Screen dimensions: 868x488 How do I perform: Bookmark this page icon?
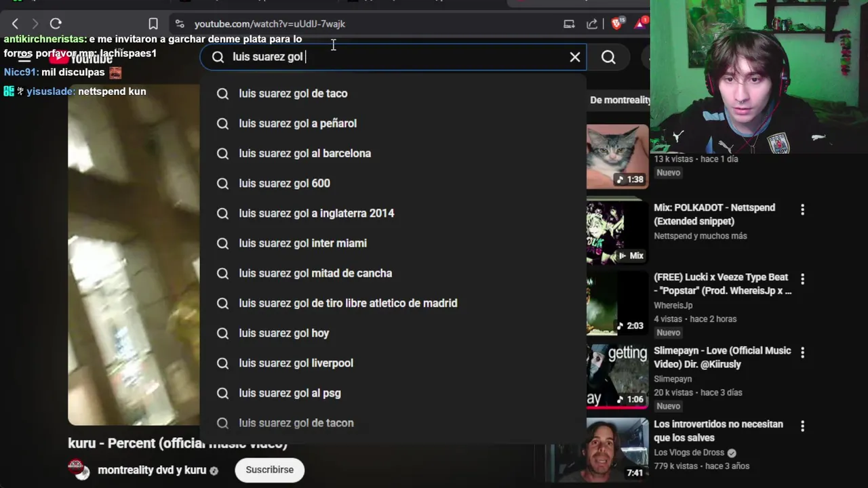153,24
